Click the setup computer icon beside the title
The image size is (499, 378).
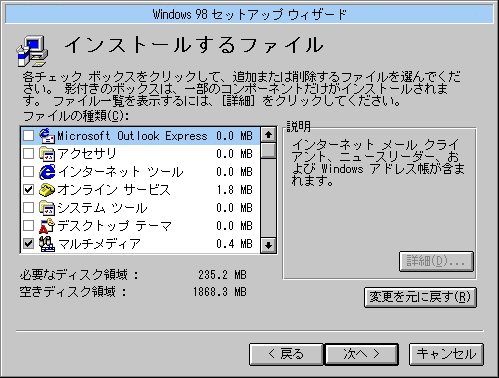[x=32, y=51]
